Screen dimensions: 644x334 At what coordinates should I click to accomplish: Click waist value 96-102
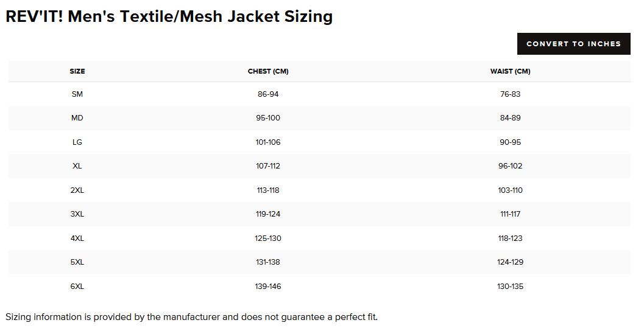click(510, 165)
